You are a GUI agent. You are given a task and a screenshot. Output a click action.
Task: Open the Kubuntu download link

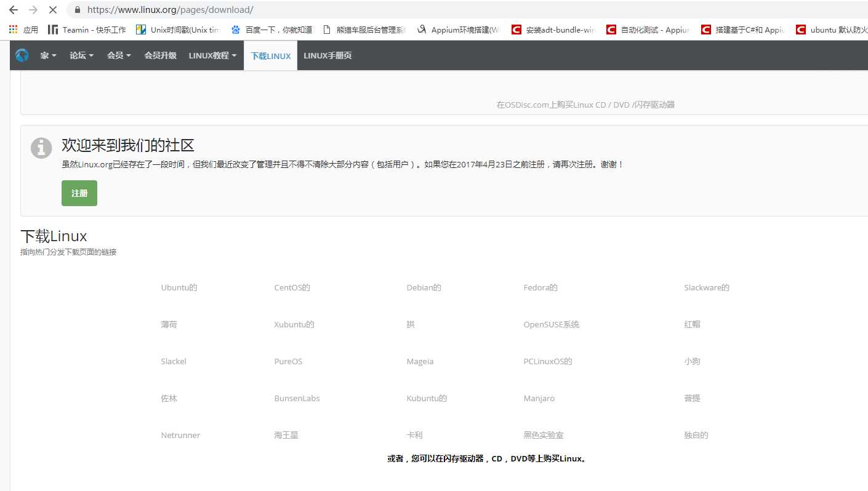coord(427,398)
